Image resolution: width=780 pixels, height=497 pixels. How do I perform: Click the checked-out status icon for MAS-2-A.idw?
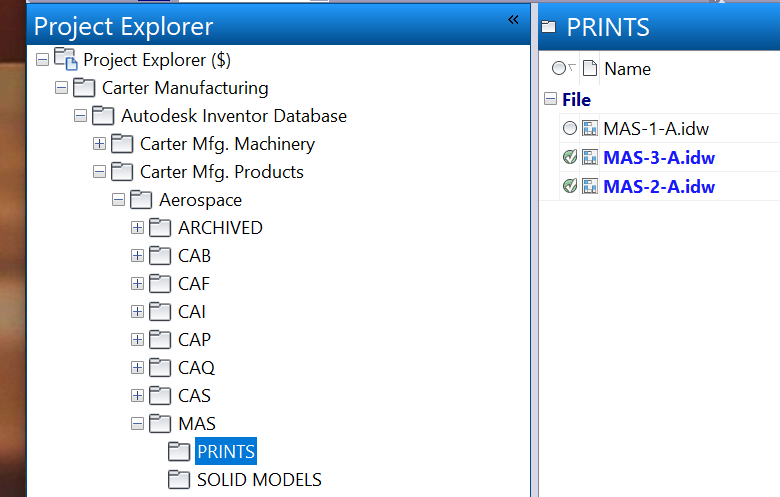(570, 186)
